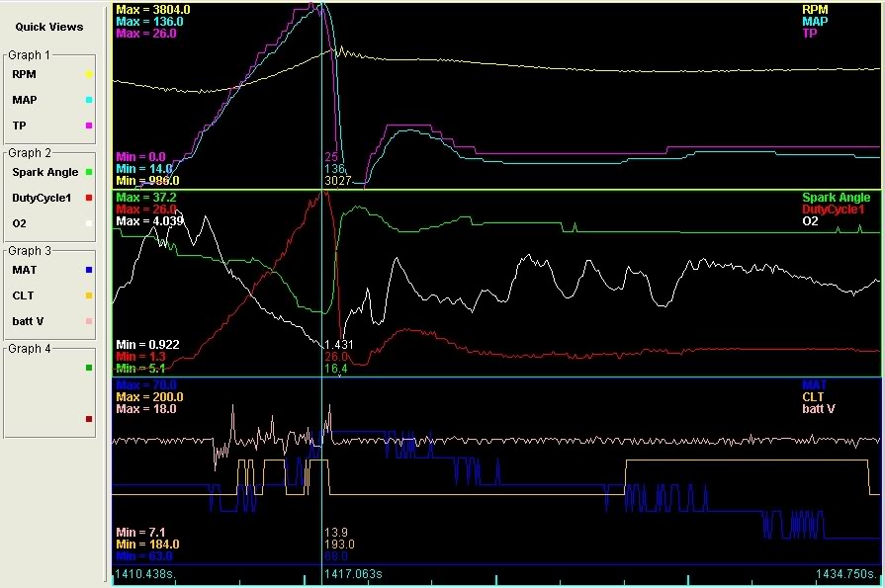The width and height of the screenshot is (885, 588).
Task: Select the TP field in Graph 1
Action: pyautogui.click(x=19, y=126)
